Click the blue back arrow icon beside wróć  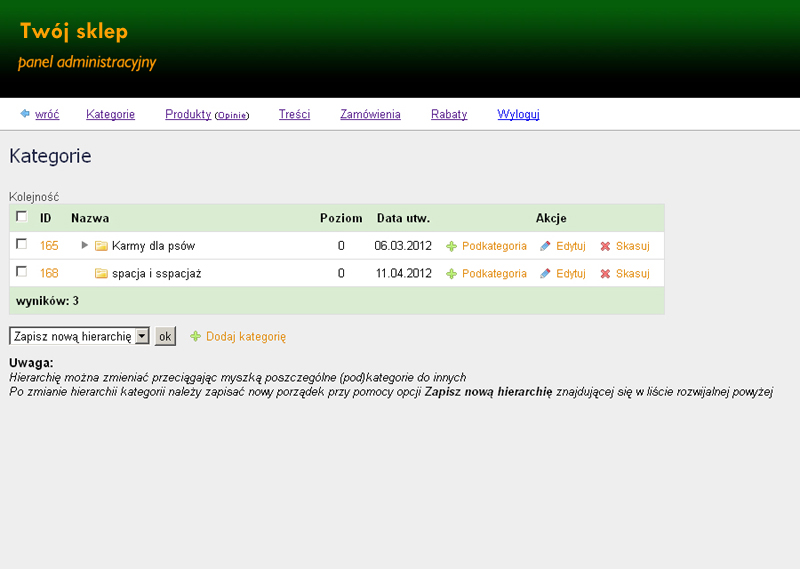(x=25, y=114)
